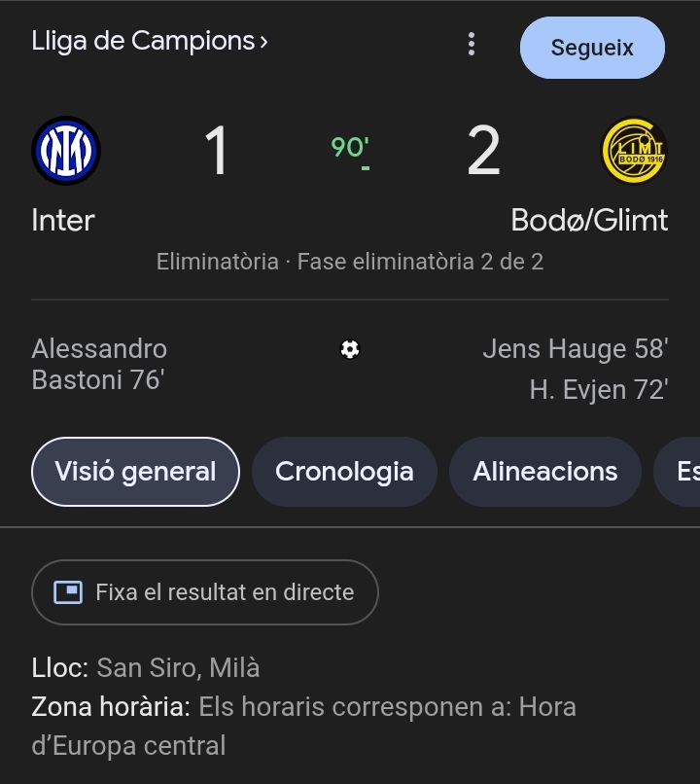
Task: Select the Visió general tab
Action: pos(135,472)
